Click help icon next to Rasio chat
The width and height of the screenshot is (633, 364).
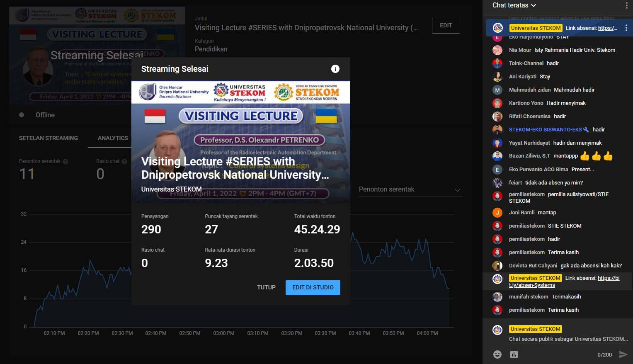click(x=124, y=161)
